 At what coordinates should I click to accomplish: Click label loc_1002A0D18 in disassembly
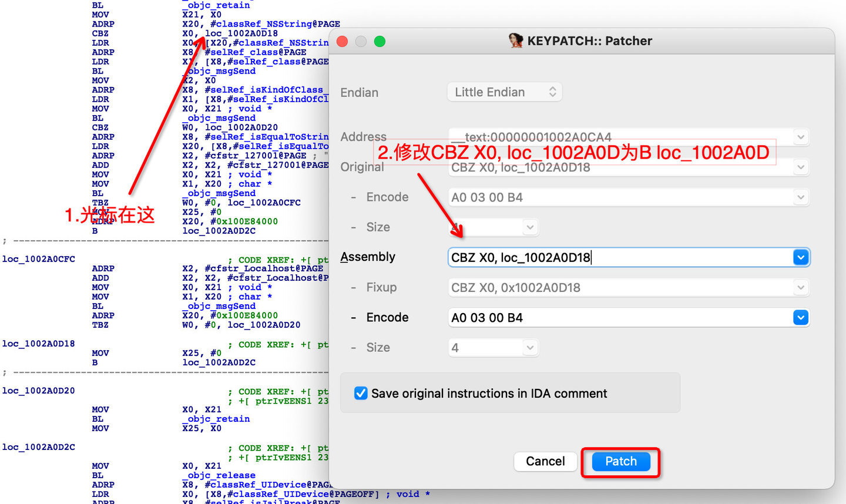[x=39, y=344]
